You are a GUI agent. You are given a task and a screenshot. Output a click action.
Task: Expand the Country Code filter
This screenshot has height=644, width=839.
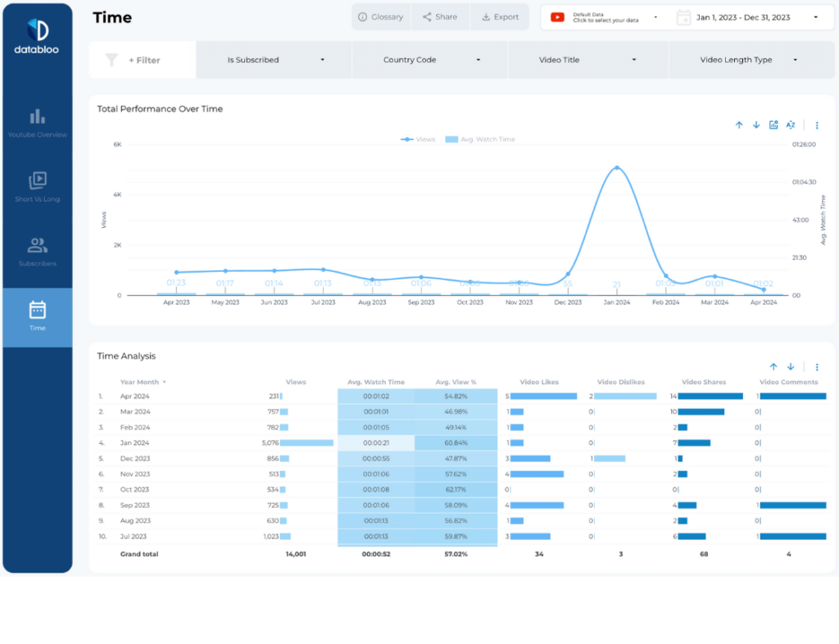pos(429,59)
